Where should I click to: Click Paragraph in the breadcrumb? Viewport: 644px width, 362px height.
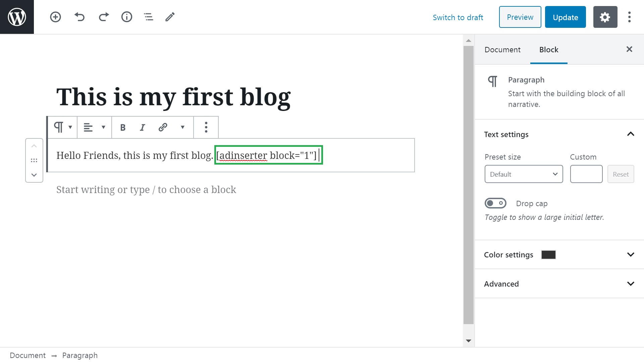(80, 355)
